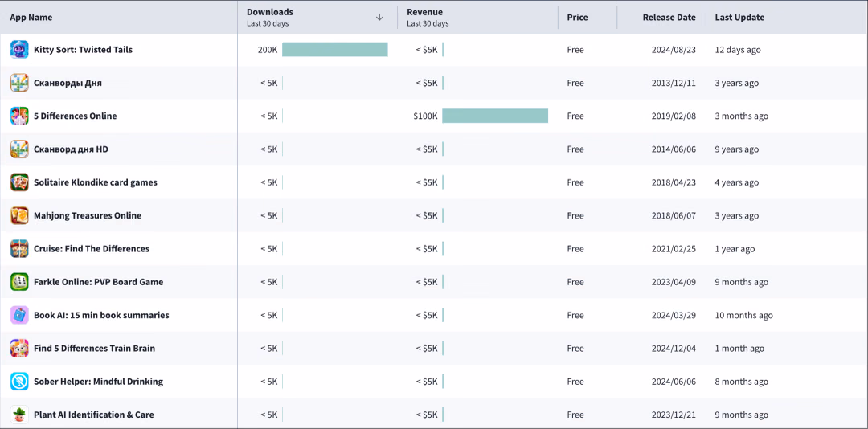Click the 200K downloads bar for Kitty Sort

335,50
